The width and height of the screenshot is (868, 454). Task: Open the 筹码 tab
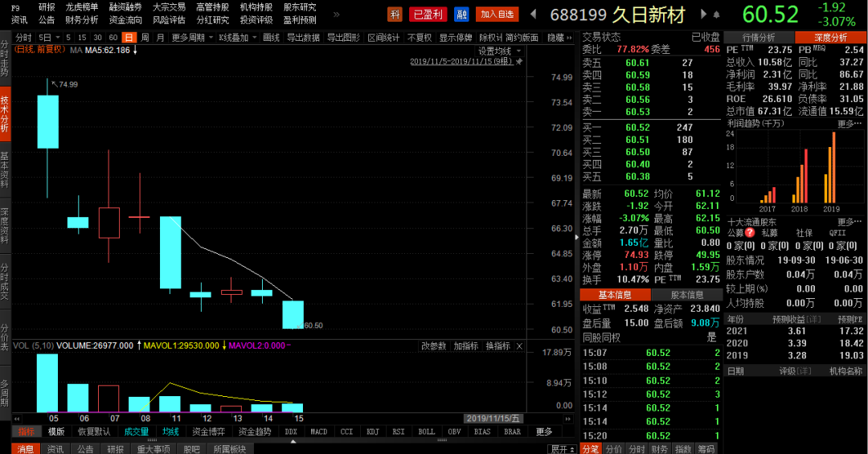(706, 449)
